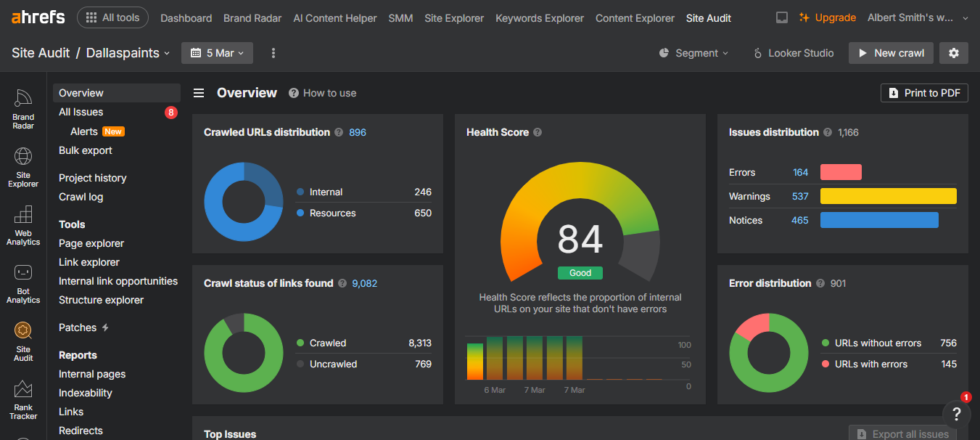Open Web Analytics sidebar icon
This screenshot has height=440, width=980.
pos(23,225)
